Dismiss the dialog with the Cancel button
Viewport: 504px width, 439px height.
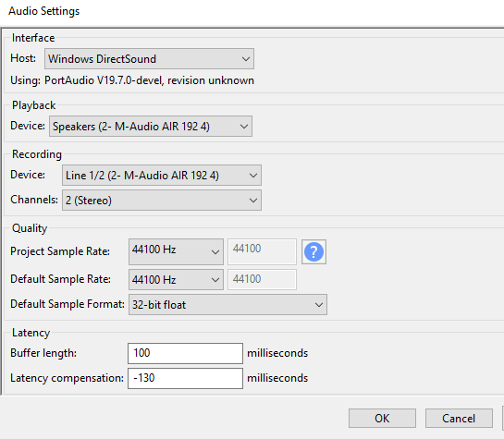pyautogui.click(x=459, y=419)
